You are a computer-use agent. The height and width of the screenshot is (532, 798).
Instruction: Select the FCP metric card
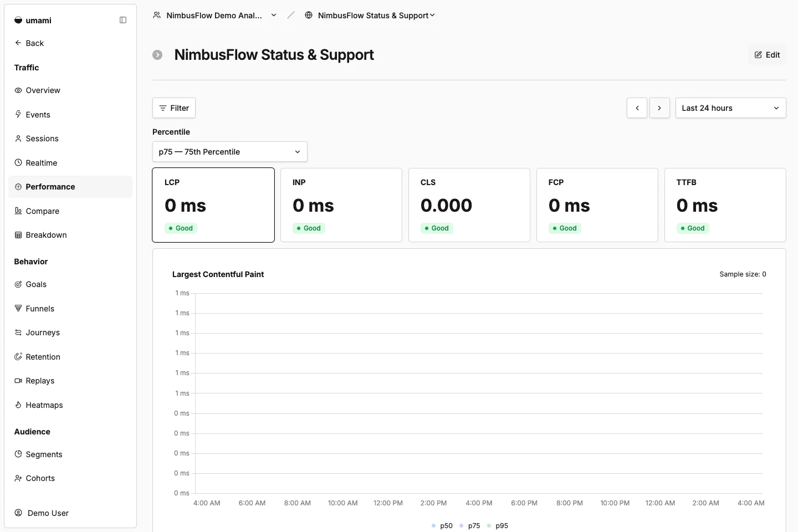point(597,205)
